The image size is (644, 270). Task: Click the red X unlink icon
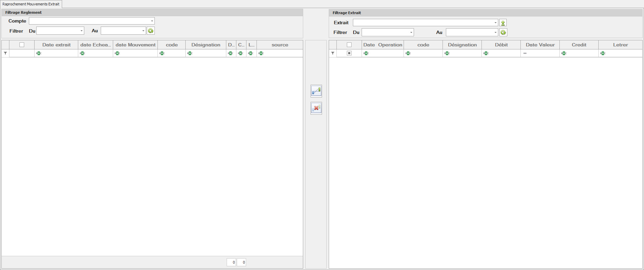pos(316,108)
